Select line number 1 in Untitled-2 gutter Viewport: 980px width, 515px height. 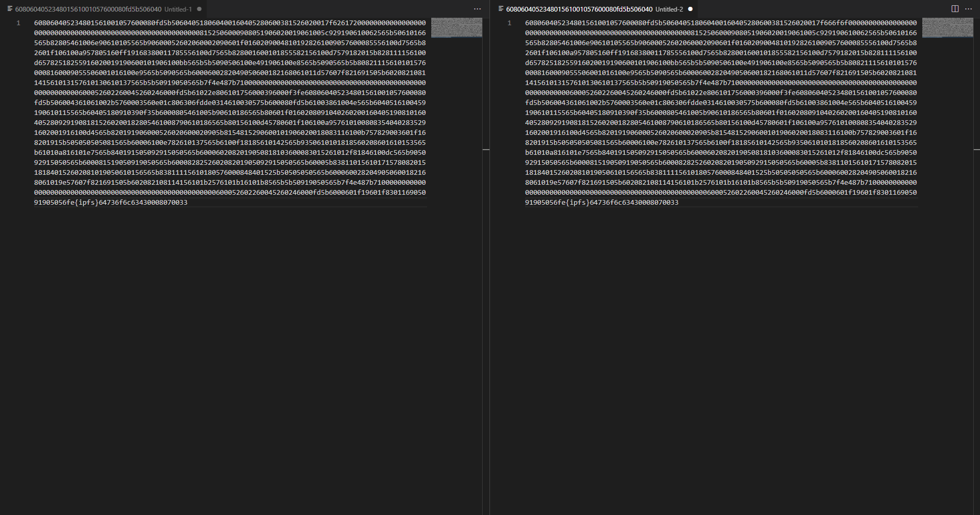[x=509, y=23]
